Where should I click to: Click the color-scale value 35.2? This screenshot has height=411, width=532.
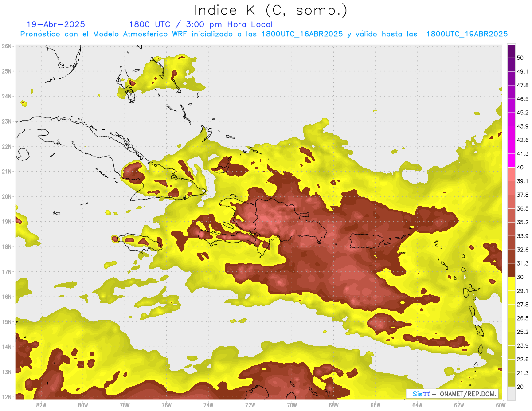[523, 222]
